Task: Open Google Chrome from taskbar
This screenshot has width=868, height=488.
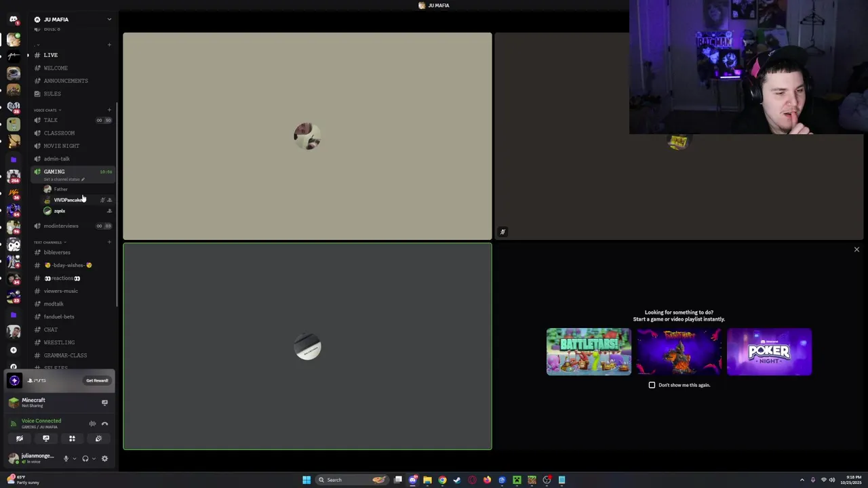Action: click(x=442, y=480)
